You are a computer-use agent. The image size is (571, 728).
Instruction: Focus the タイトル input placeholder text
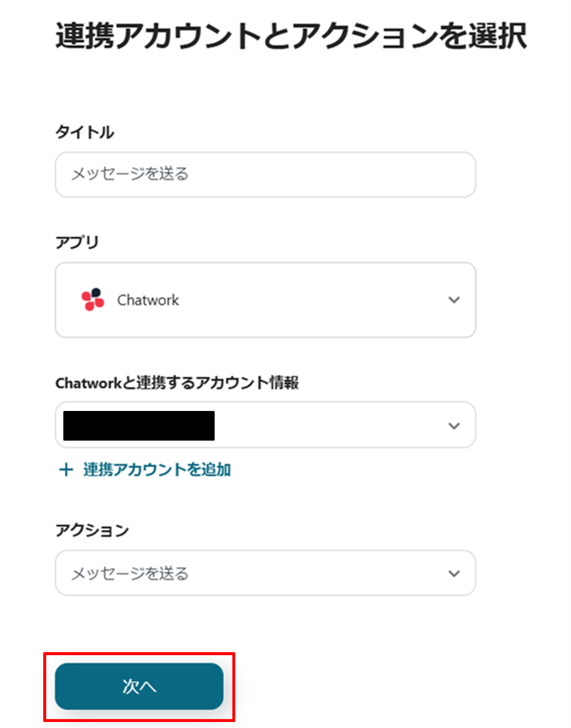[x=130, y=174]
